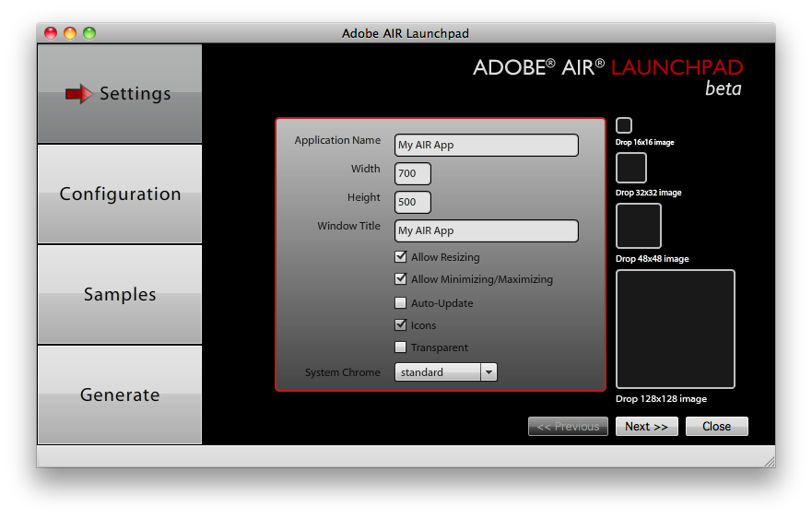
Task: Click the Adobe AIR Launchpad logo text
Action: tap(608, 68)
